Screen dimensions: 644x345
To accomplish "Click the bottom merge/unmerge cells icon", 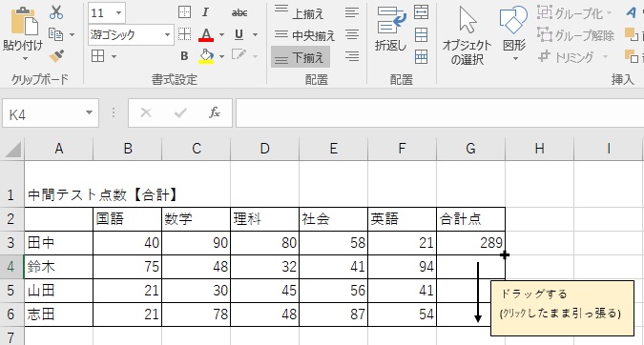I will tap(421, 56).
